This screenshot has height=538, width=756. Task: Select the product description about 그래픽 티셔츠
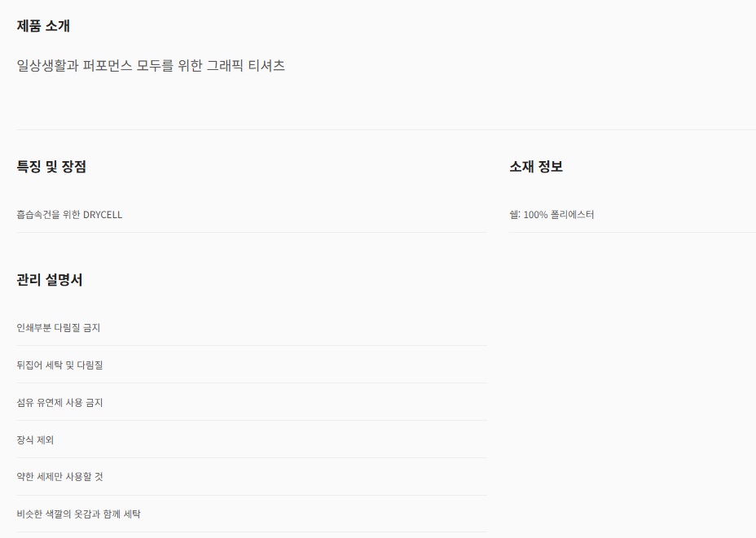pos(151,65)
